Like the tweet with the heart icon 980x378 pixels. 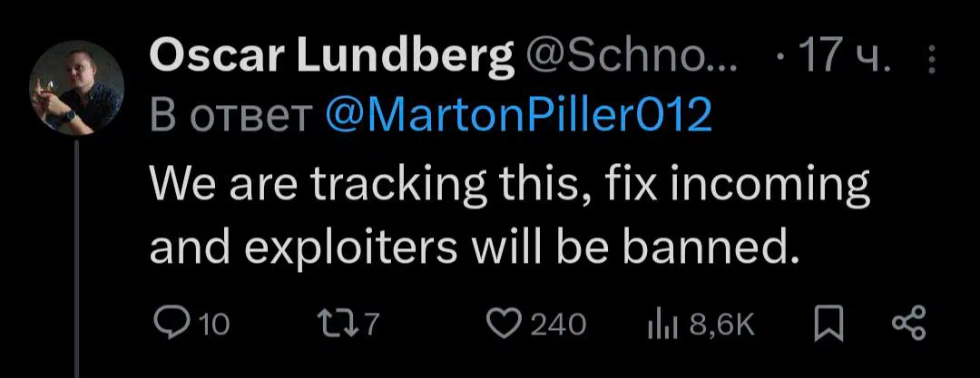[504, 325]
